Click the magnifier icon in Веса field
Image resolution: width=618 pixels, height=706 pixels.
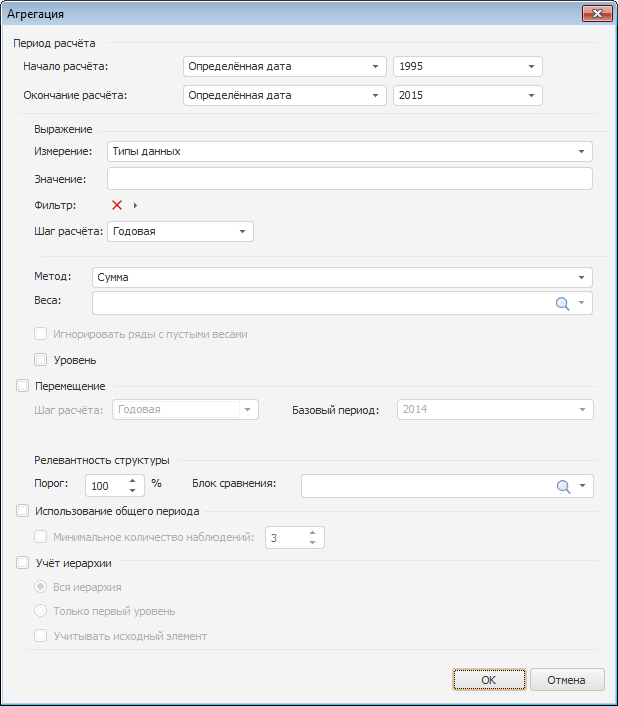pos(563,303)
